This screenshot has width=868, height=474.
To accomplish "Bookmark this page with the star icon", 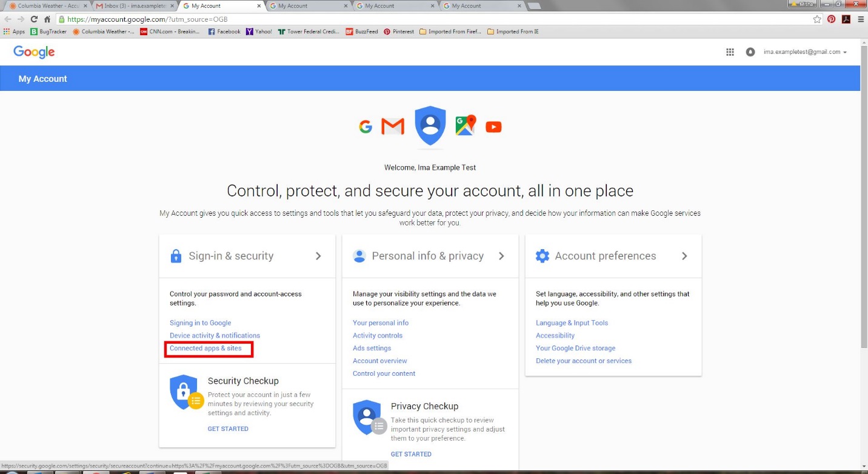I will coord(817,19).
